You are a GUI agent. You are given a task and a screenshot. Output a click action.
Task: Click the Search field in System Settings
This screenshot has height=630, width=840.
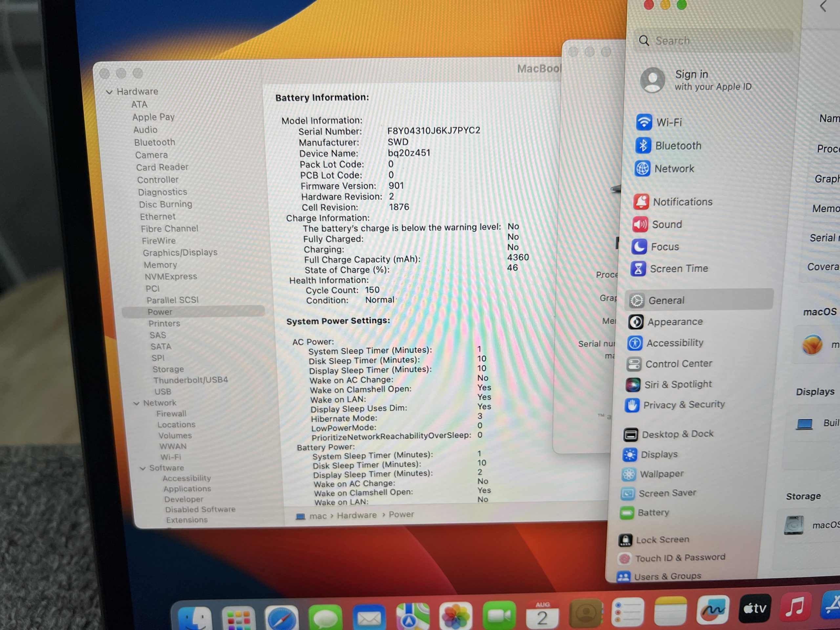[713, 41]
